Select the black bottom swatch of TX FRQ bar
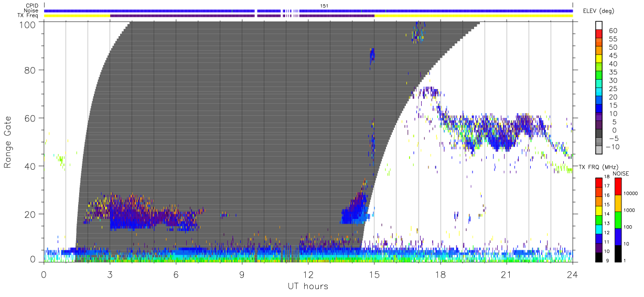Screen dimensions: 644x297 point(599,256)
